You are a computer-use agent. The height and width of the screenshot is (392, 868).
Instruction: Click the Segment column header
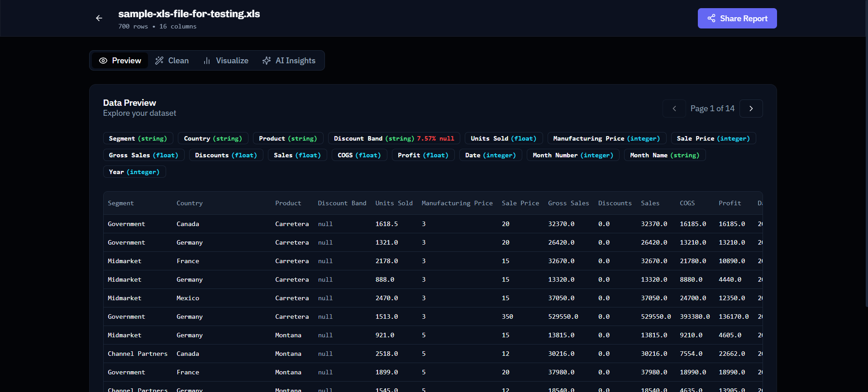tap(121, 203)
